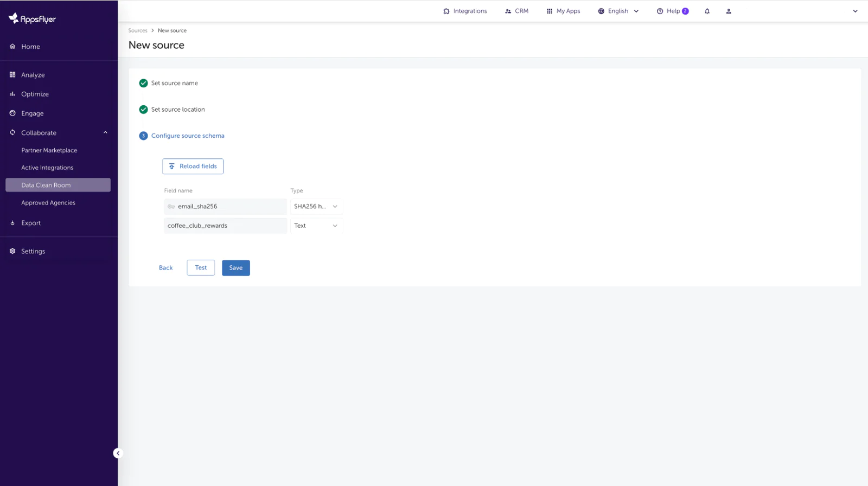The image size is (868, 486).
Task: Open the Integrations page
Action: point(465,11)
